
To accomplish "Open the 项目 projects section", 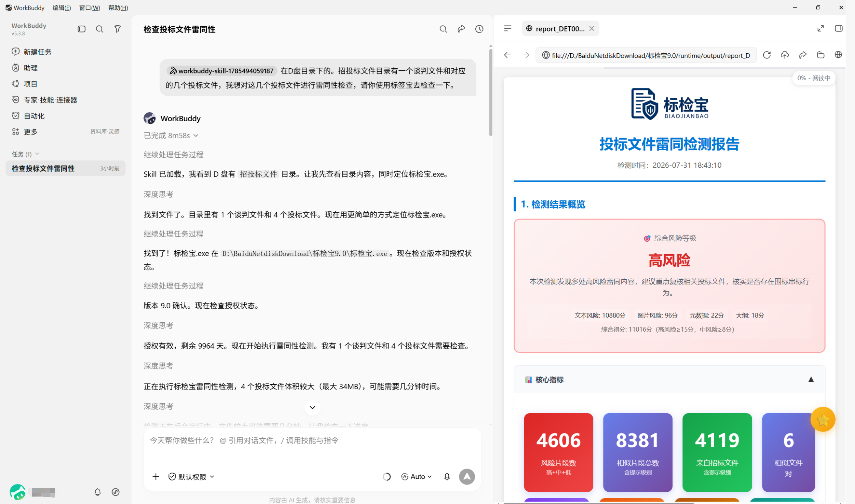I will click(x=25, y=84).
